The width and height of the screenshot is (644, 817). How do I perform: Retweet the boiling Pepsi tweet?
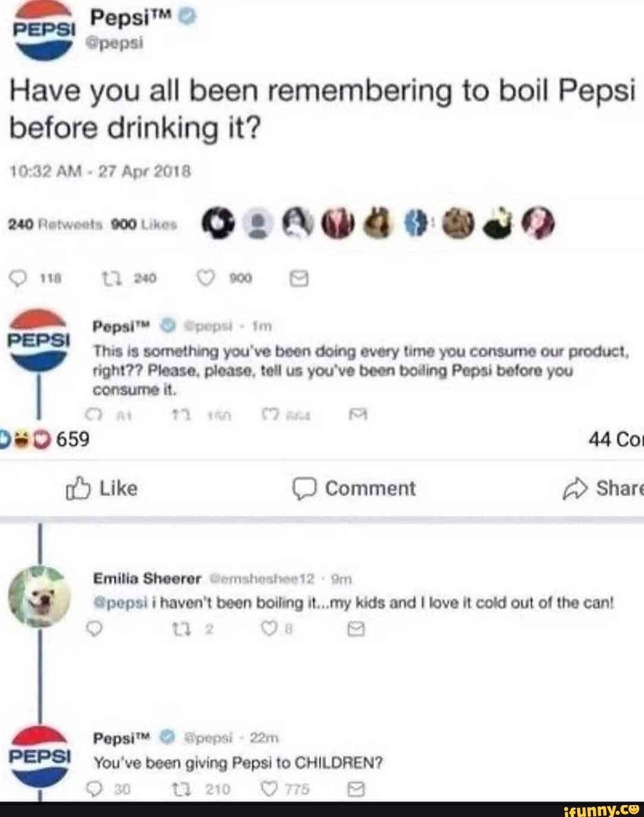point(111,277)
